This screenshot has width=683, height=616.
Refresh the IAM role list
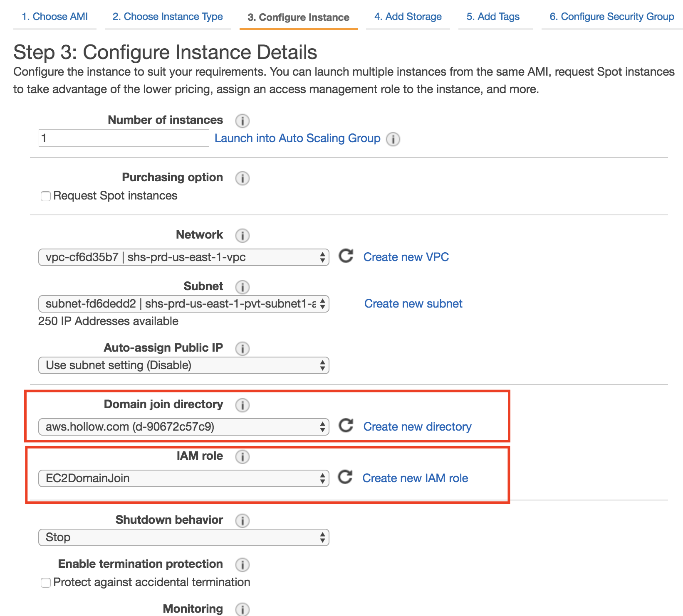[345, 477]
